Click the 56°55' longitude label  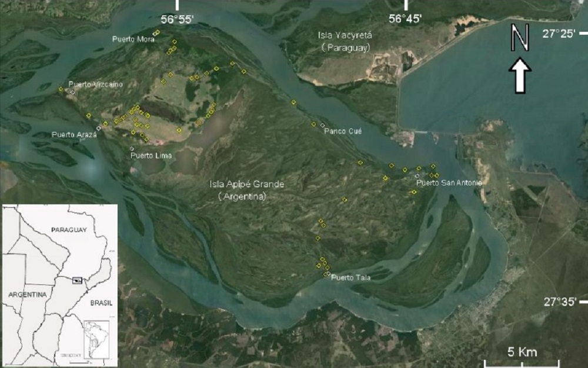coord(177,19)
